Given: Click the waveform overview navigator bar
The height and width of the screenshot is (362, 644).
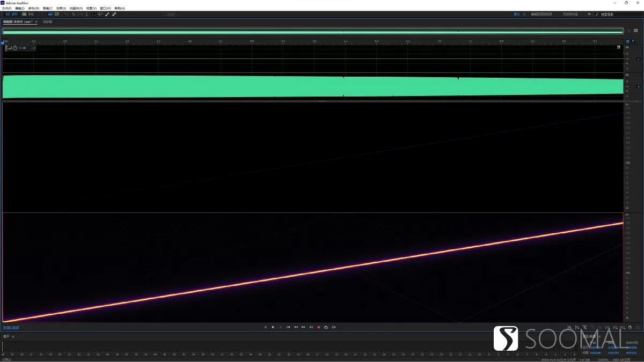Looking at the screenshot, I should pos(313,32).
